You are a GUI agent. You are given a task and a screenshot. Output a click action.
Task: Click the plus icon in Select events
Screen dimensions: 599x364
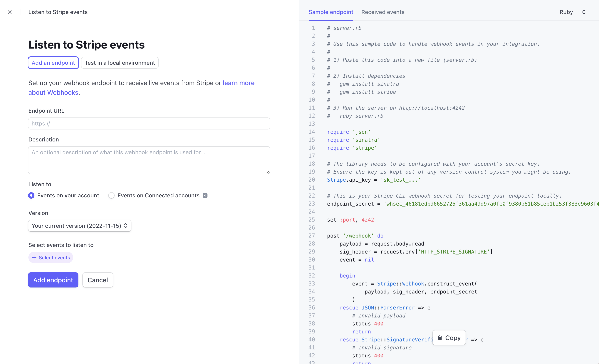pos(34,258)
